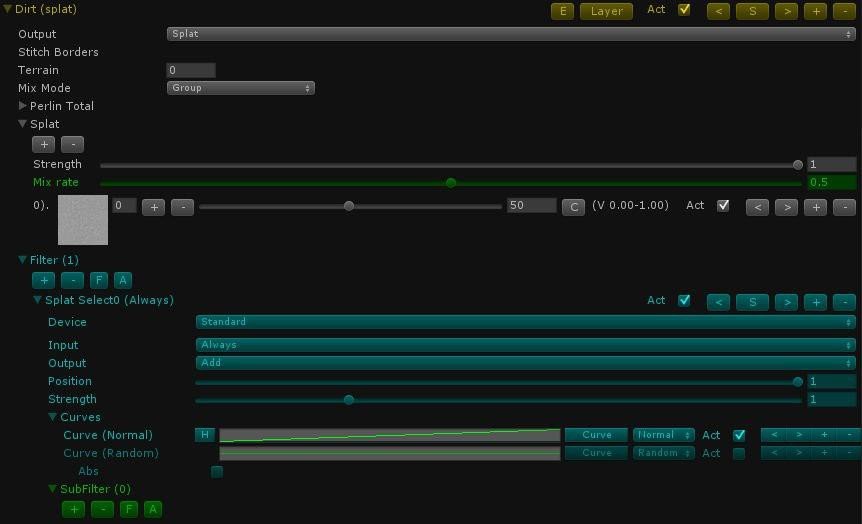
Task: Click the yellow Layer button
Action: (x=606, y=11)
